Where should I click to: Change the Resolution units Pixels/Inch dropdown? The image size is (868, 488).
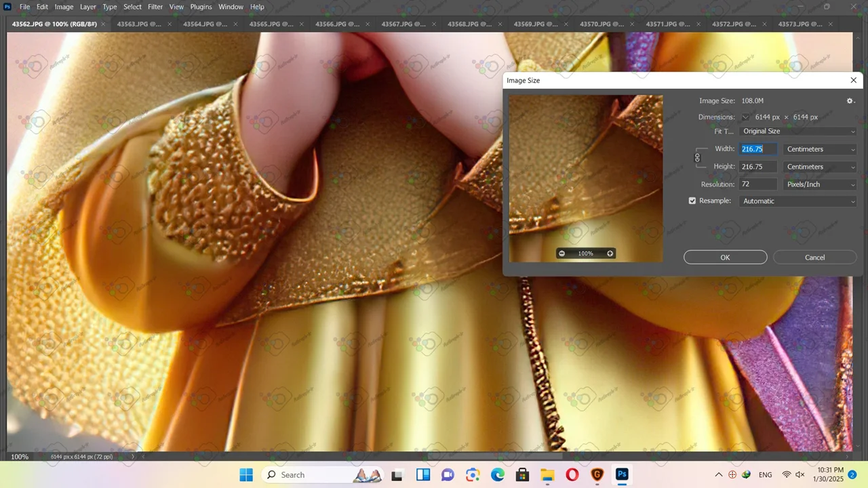[820, 184]
